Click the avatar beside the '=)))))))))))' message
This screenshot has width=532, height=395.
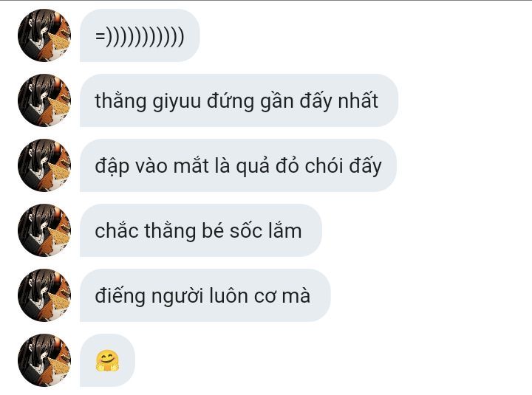click(x=44, y=35)
